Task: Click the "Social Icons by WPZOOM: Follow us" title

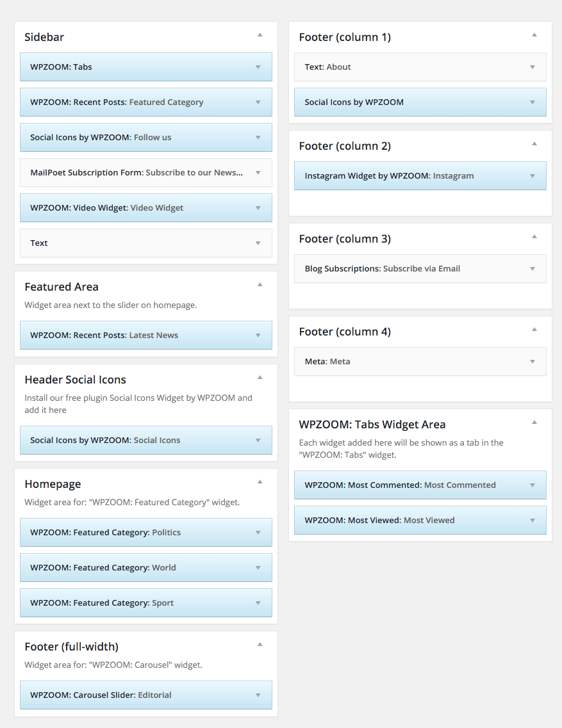Action: [x=101, y=138]
